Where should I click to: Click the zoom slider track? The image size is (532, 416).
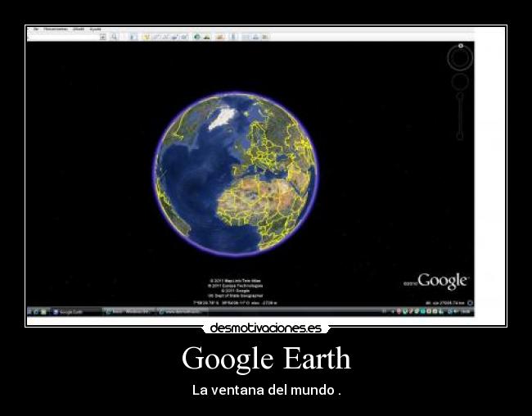tap(460, 115)
